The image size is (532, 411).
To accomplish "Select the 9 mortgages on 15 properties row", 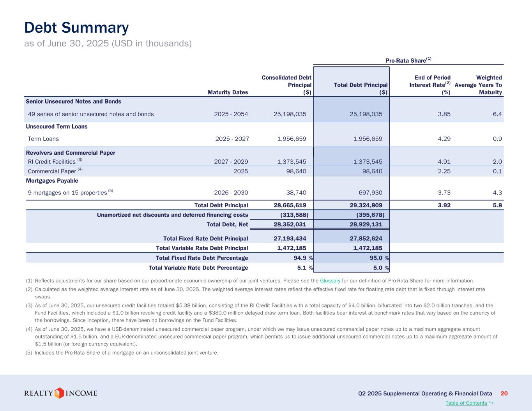I will (x=67, y=192).
